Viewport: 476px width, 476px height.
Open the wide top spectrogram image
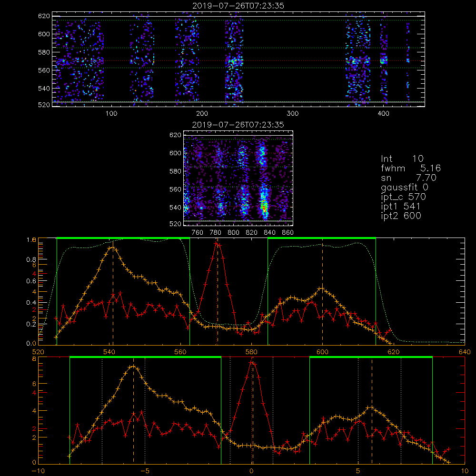[238, 59]
